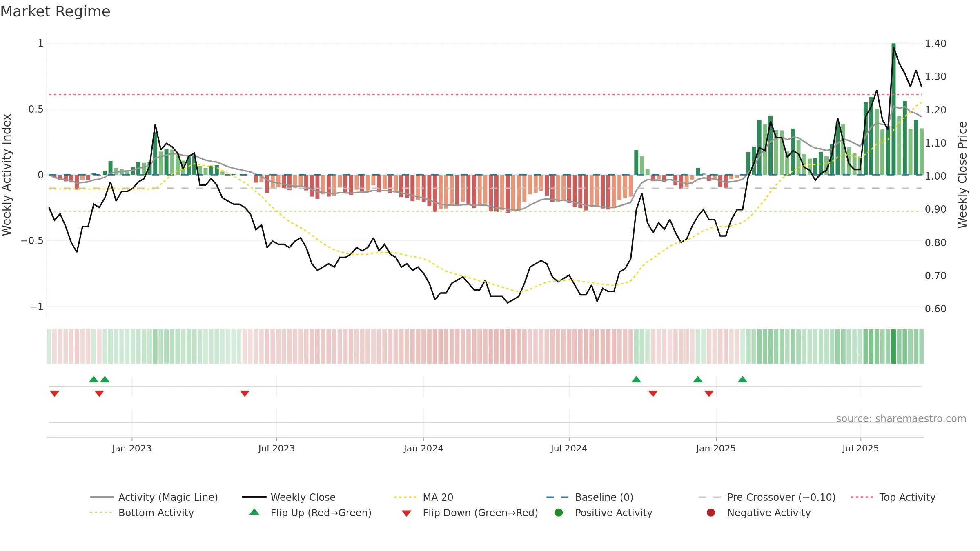The height and width of the screenshot is (551, 980).
Task: Toggle the Pre-Crossover (−0.10) legend entry
Action: 767,497
